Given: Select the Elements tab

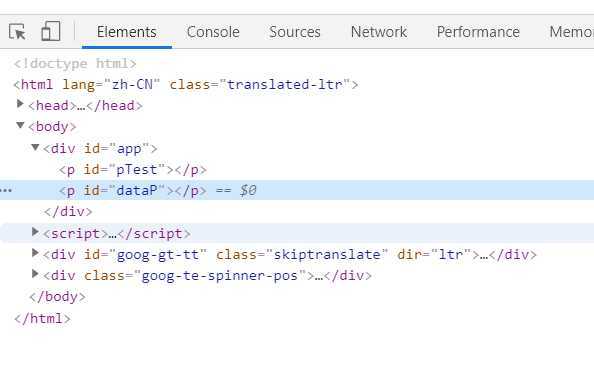Looking at the screenshot, I should pyautogui.click(x=127, y=32).
